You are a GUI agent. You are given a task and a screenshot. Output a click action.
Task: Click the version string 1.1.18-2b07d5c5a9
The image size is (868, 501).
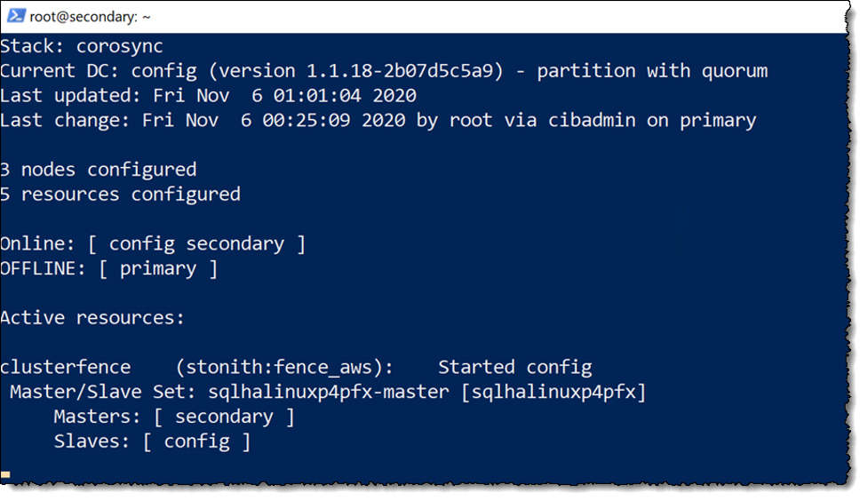point(404,71)
